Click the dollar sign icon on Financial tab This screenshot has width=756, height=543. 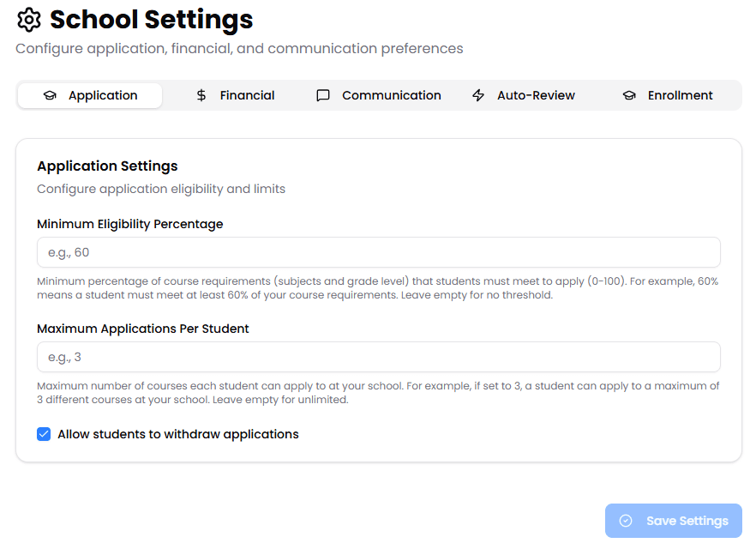[x=202, y=95]
